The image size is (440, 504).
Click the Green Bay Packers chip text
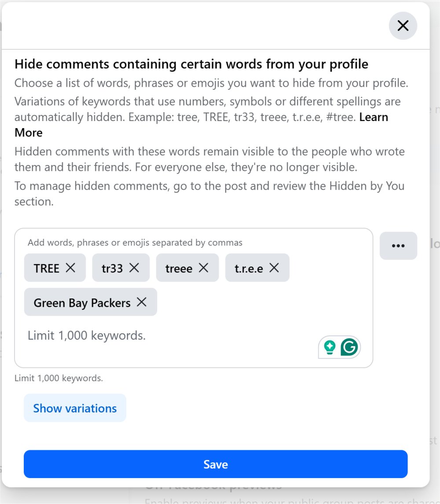(82, 303)
